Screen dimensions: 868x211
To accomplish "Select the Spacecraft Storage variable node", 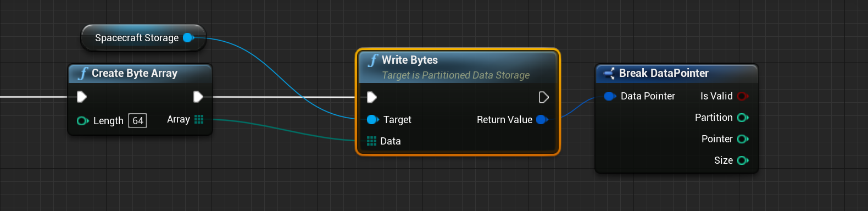I will click(x=143, y=37).
